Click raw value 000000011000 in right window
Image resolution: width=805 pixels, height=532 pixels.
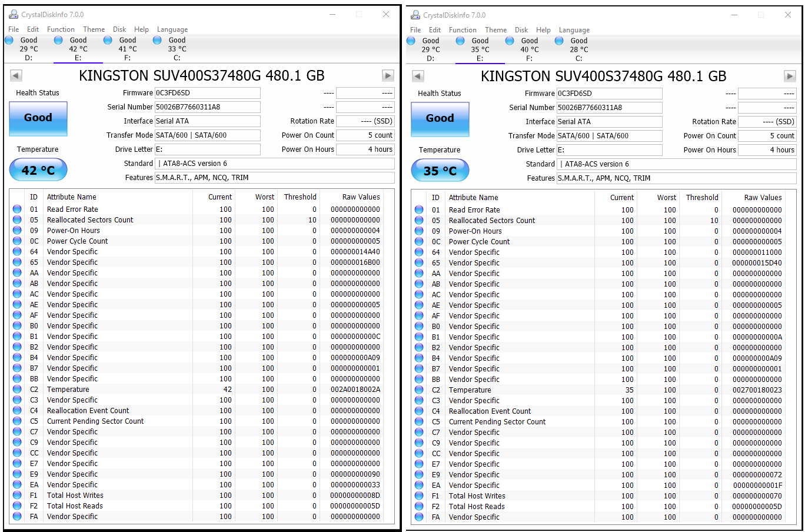click(757, 252)
